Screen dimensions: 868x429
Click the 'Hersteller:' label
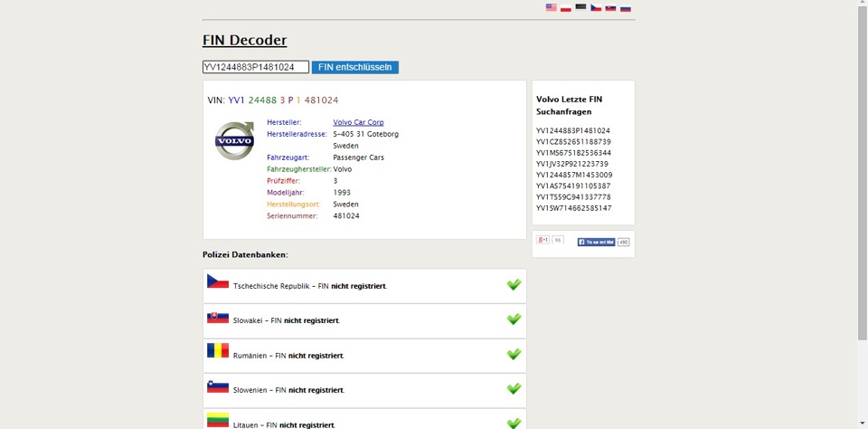coord(283,122)
